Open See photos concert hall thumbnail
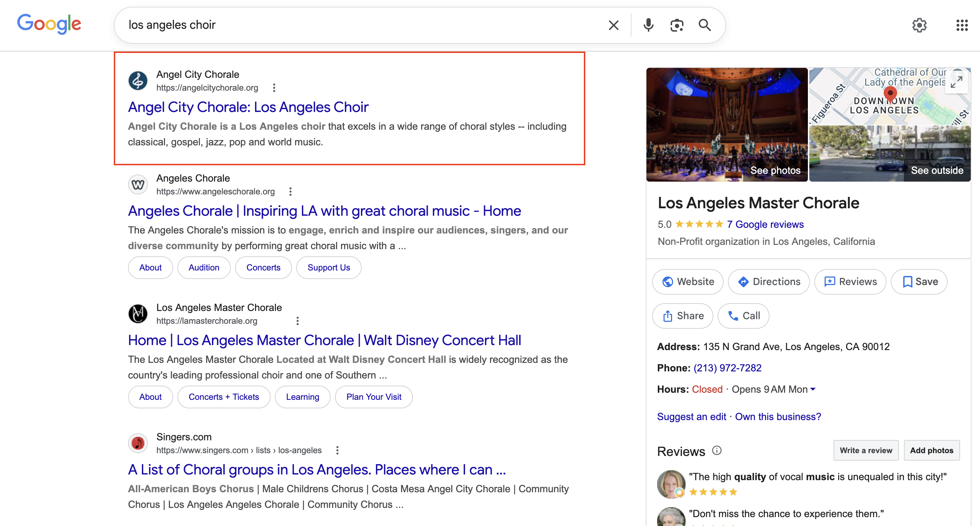Viewport: 980px width, 526px height. 726,125
